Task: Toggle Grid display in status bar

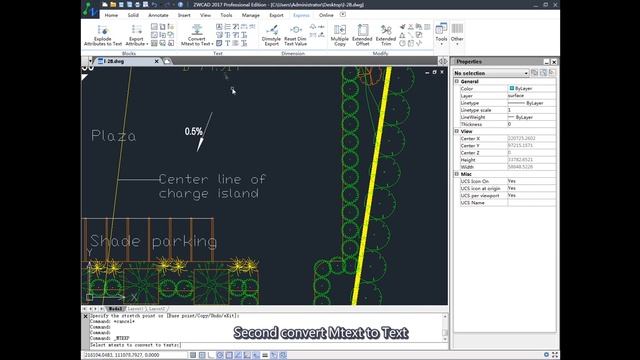Action: [x=202, y=355]
